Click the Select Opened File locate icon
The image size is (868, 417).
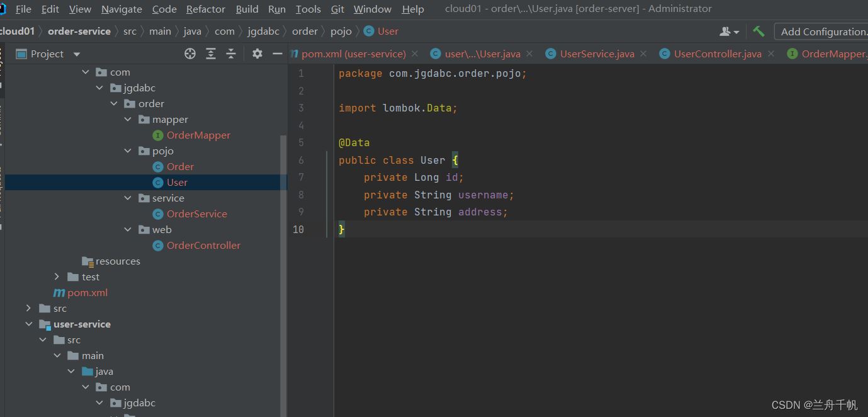coord(190,54)
